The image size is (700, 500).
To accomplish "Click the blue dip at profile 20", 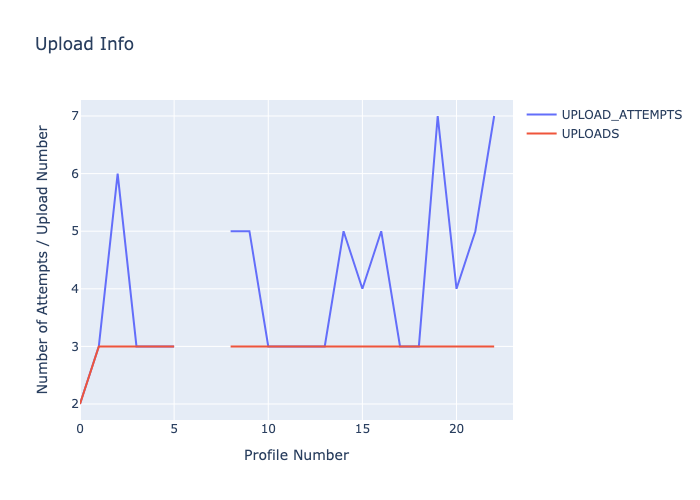I will coord(456,289).
